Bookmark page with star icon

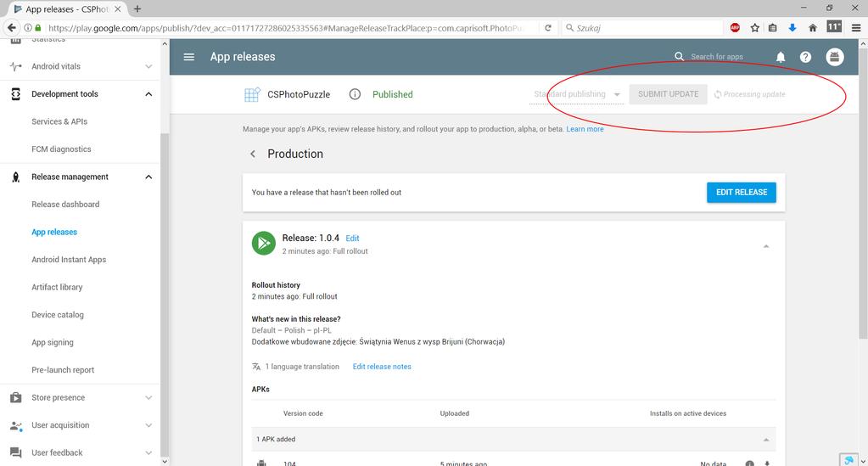click(x=754, y=28)
